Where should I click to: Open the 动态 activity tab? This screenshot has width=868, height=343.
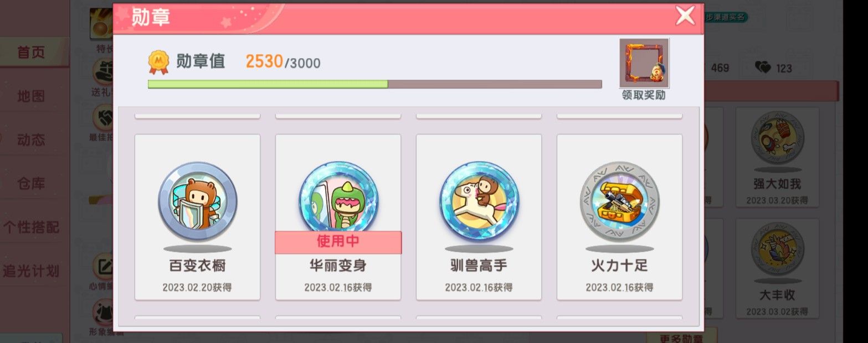tap(30, 140)
